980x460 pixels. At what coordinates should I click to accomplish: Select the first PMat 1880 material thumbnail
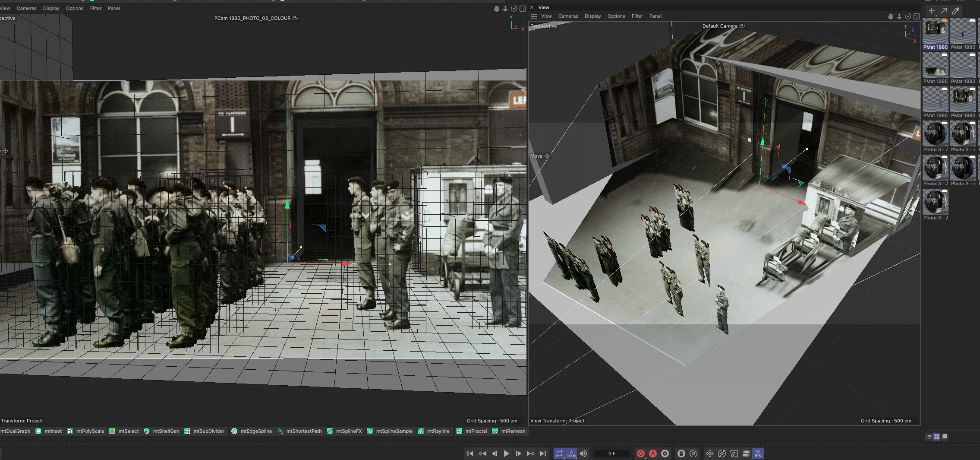click(x=936, y=31)
